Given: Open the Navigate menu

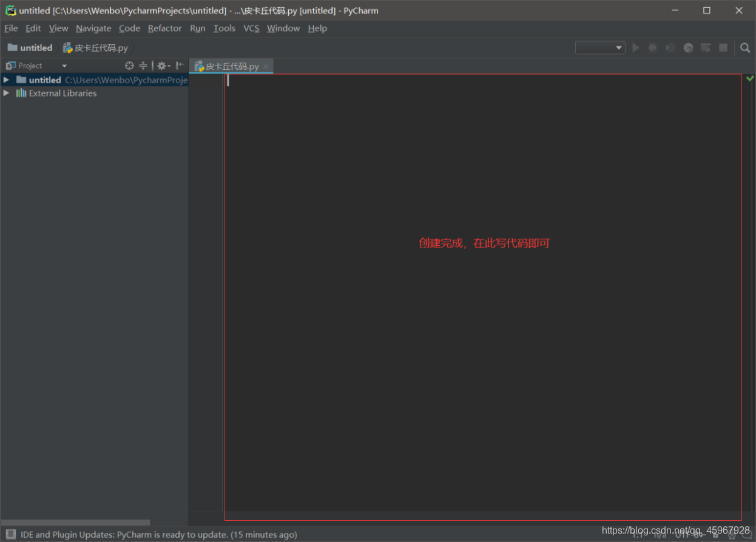Looking at the screenshot, I should point(93,28).
